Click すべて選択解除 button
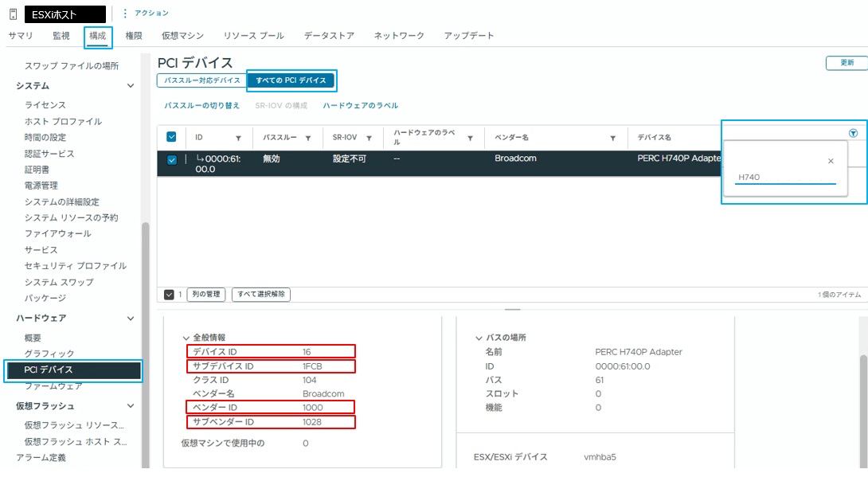Viewport: 868px width, 477px height. click(x=260, y=294)
